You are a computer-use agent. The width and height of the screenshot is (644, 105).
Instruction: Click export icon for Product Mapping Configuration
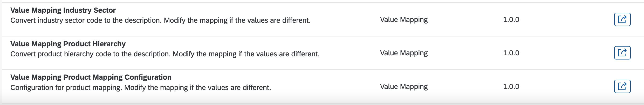[622, 86]
